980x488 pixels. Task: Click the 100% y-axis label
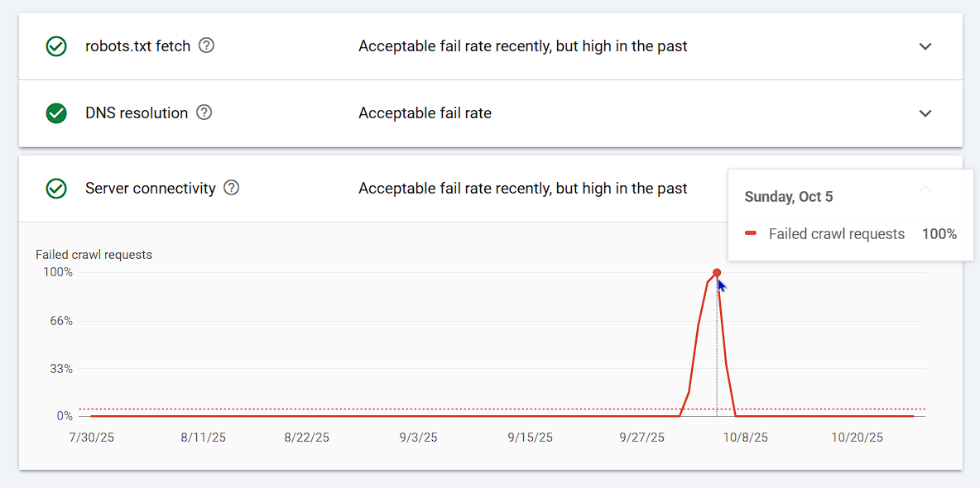click(58, 272)
